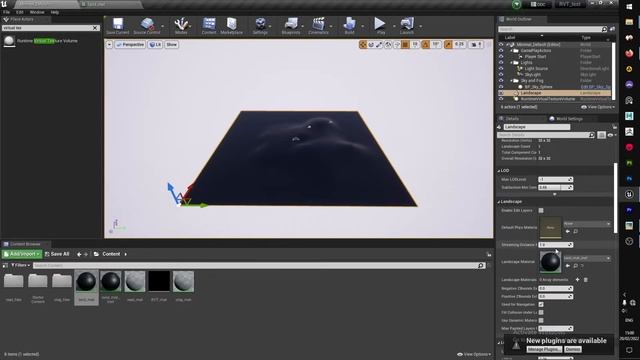This screenshot has width=640, height=360.
Task: Start Play in editor
Action: point(380,26)
